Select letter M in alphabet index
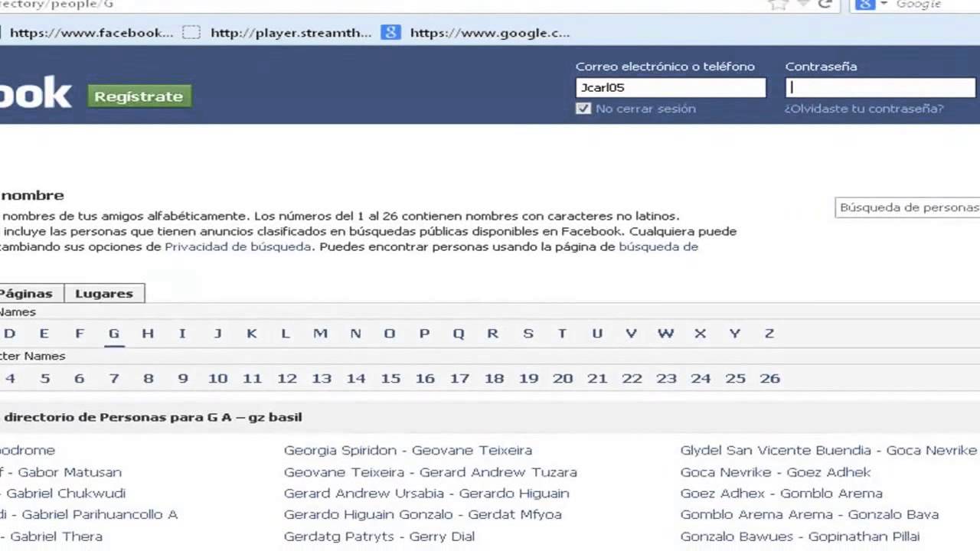Viewport: 980px width, 551px height. click(x=320, y=334)
